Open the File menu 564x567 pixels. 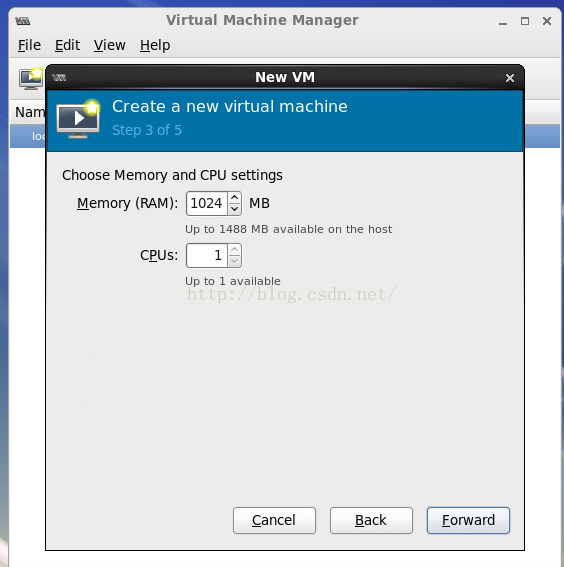[x=29, y=45]
